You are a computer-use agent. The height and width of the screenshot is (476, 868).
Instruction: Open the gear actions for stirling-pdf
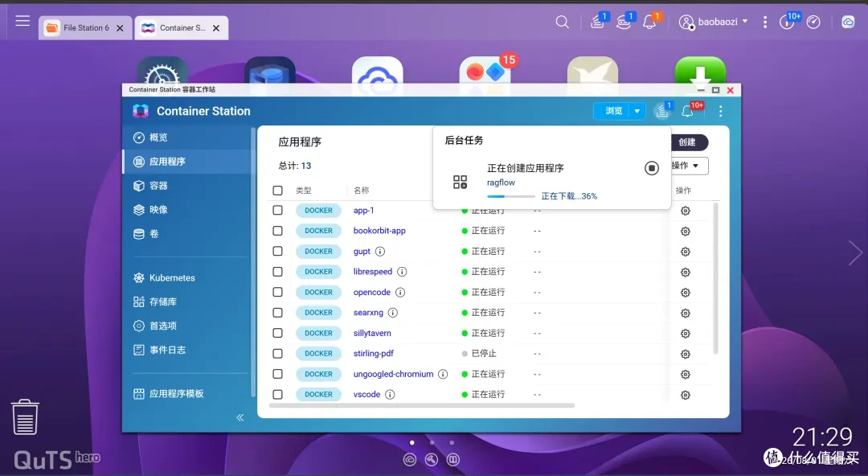(x=686, y=354)
